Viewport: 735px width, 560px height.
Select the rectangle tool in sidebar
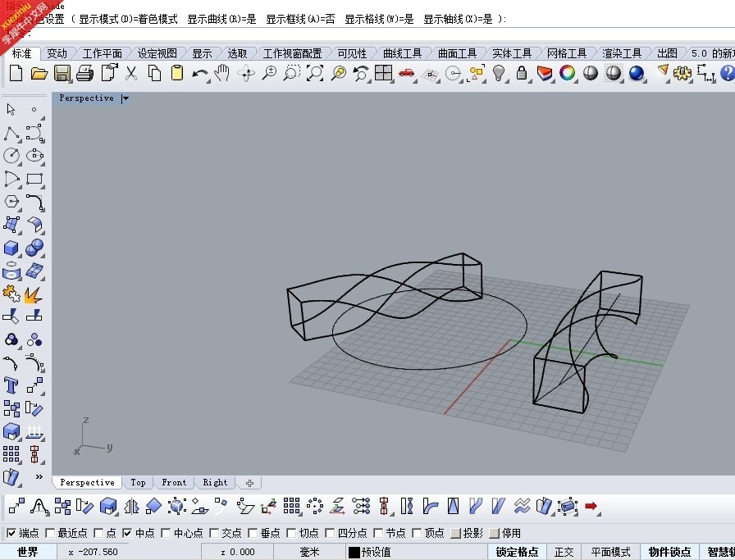(34, 179)
